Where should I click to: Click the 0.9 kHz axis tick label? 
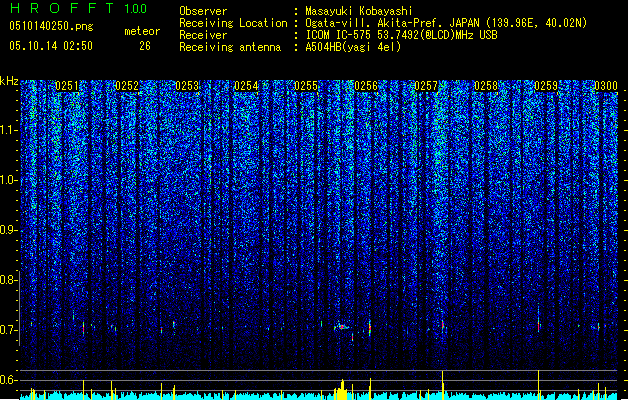[9, 230]
